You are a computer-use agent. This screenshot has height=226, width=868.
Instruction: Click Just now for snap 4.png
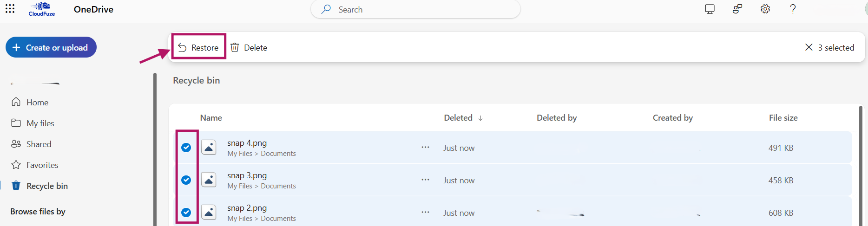point(459,148)
